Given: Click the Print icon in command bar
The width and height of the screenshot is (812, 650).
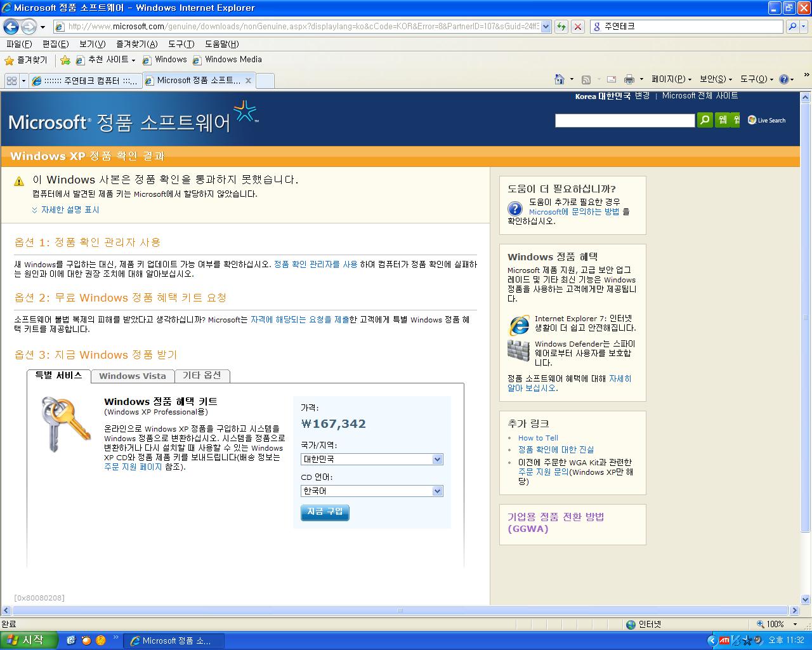Looking at the screenshot, I should (629, 79).
